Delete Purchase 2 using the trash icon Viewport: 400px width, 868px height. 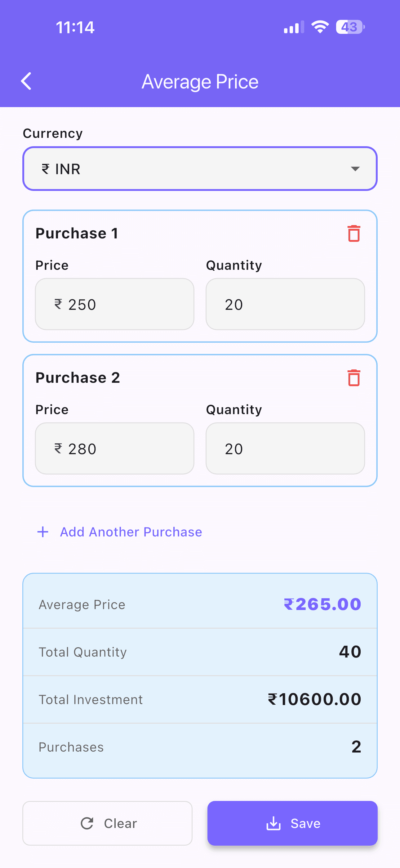pos(353,378)
